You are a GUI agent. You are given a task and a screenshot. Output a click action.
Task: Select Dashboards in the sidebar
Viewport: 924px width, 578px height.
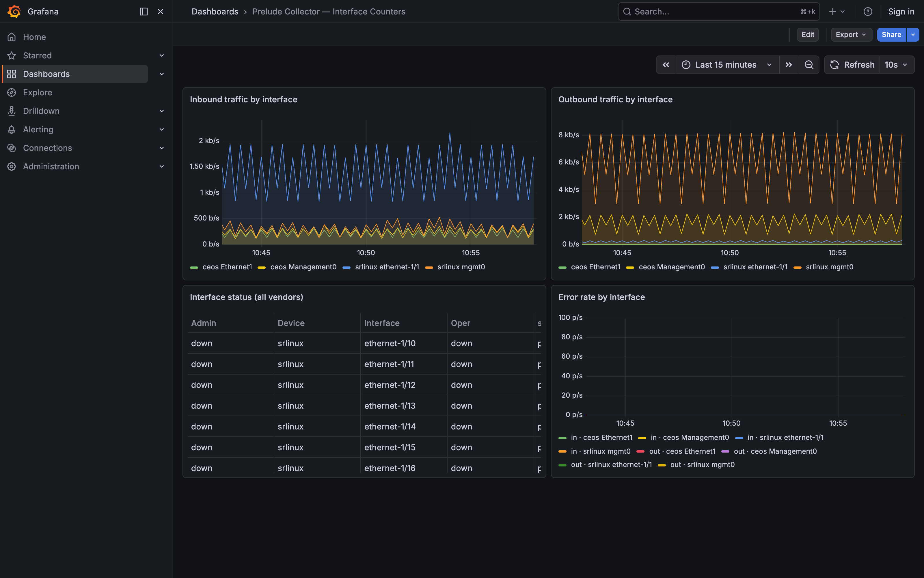point(75,74)
